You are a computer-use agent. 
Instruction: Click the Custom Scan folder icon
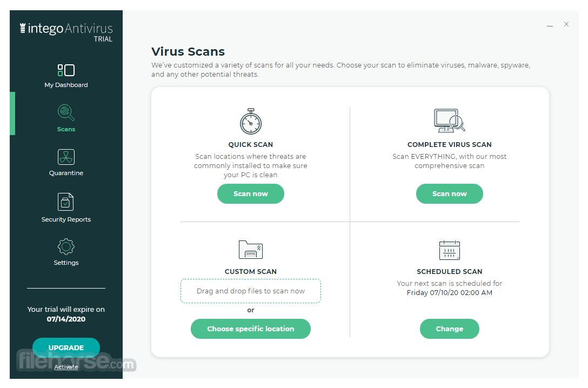pyautogui.click(x=251, y=250)
